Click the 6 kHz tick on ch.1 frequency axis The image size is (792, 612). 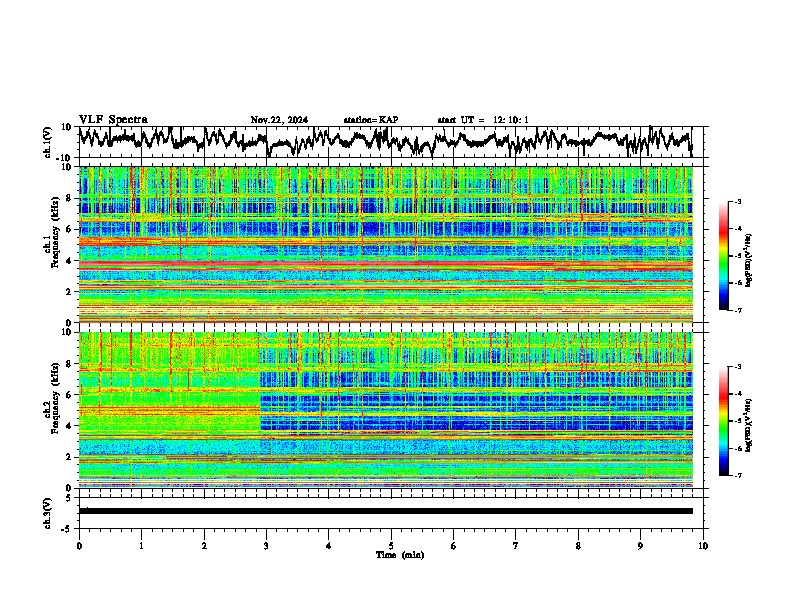(70, 229)
